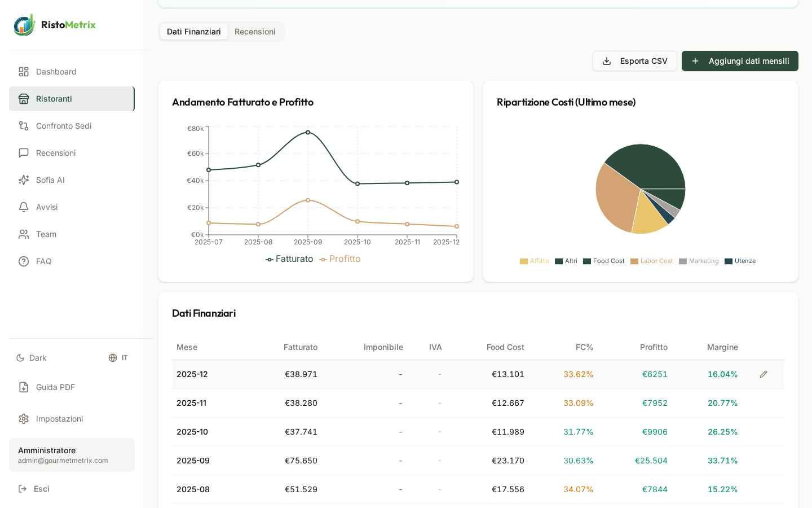Image resolution: width=812 pixels, height=508 pixels.
Task: Open the Amministratore account card
Action: (72, 455)
